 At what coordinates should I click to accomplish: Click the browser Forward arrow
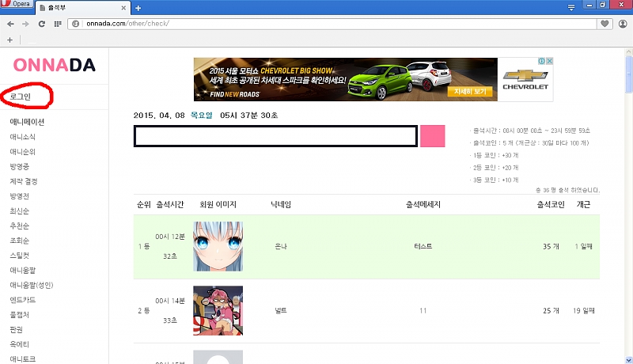[25, 24]
